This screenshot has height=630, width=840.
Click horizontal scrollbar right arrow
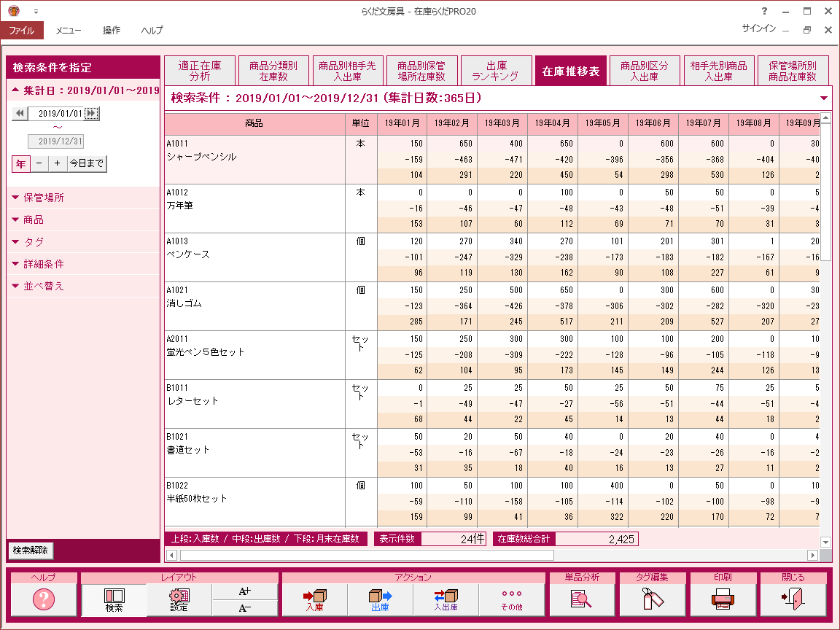[x=813, y=555]
